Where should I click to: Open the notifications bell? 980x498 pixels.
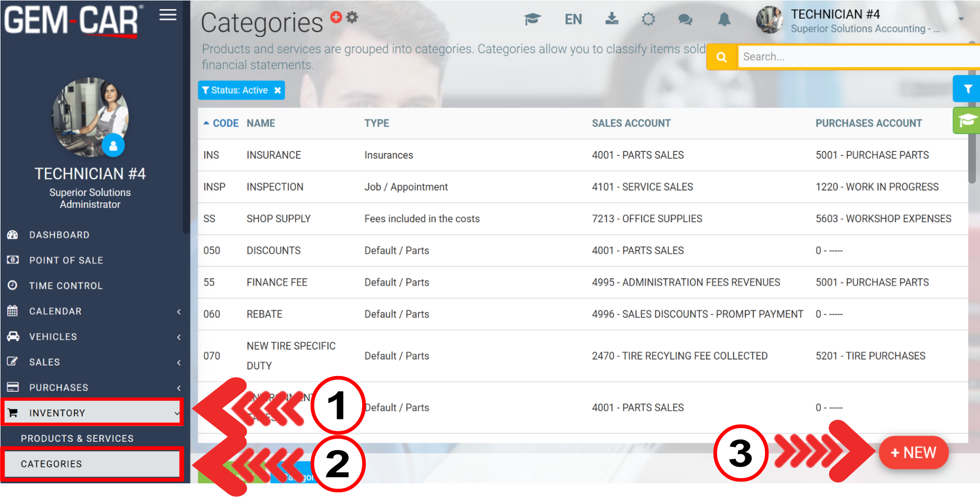coord(724,20)
